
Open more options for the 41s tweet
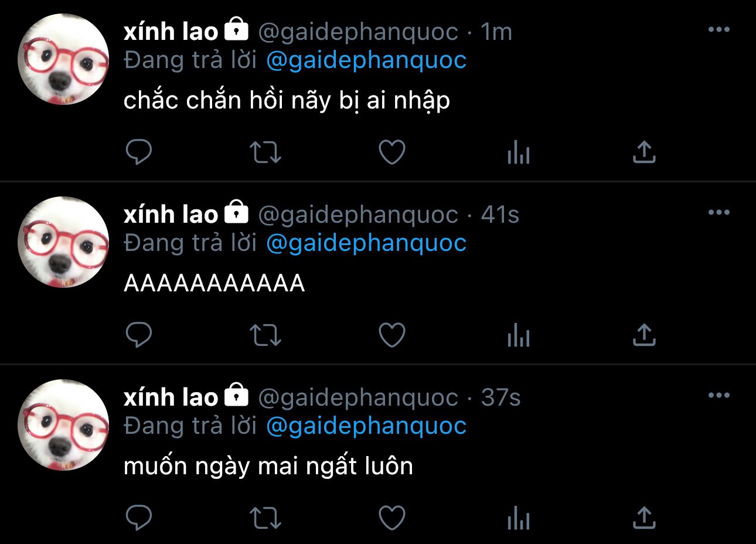coord(718,212)
